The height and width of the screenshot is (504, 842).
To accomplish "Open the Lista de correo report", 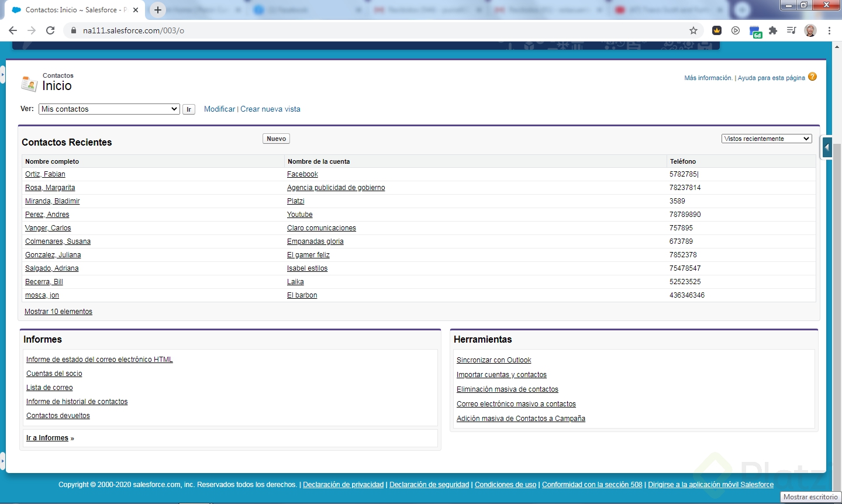I will [50, 388].
